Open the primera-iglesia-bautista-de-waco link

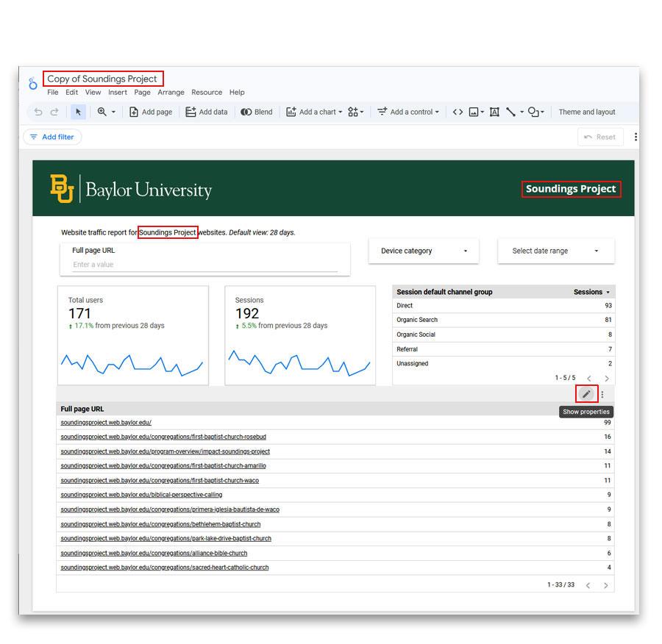tap(170, 509)
